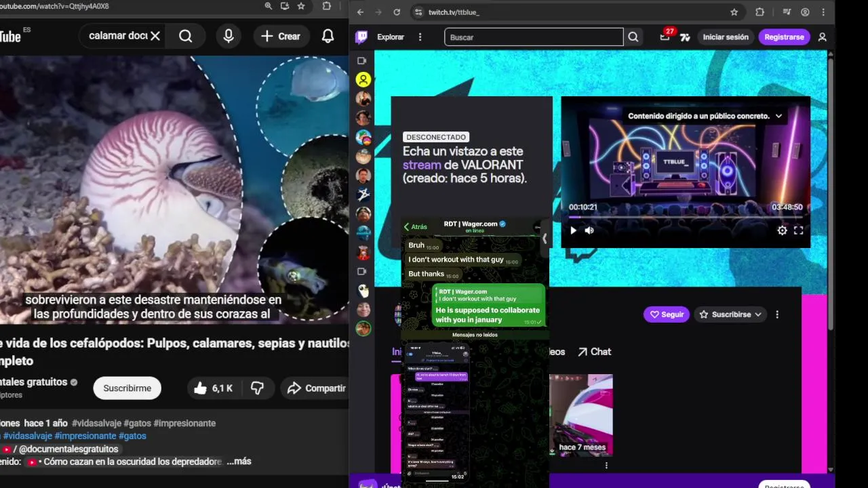Open Twitch inbox with 27 badge
The width and height of the screenshot is (868, 488).
pyautogui.click(x=665, y=36)
